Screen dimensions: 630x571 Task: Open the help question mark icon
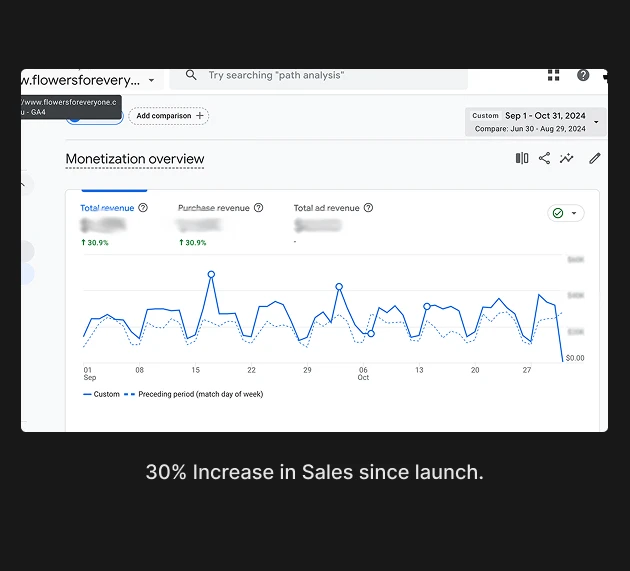coord(583,76)
